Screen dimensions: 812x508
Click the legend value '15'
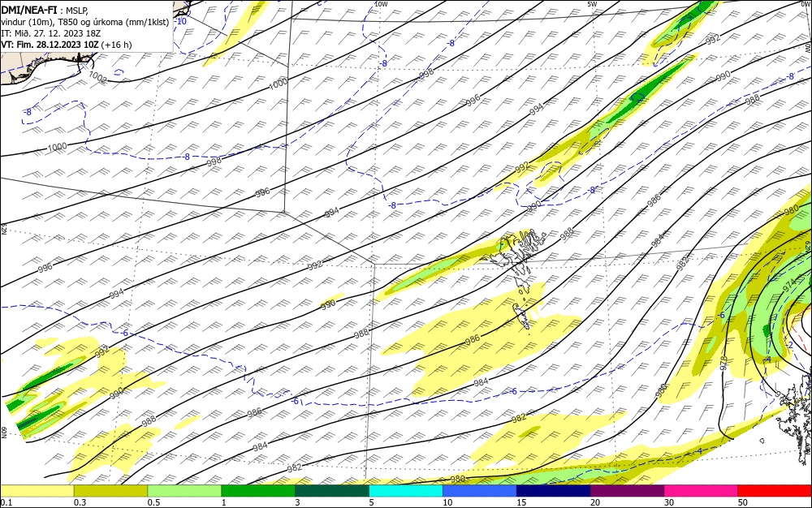coord(521,502)
